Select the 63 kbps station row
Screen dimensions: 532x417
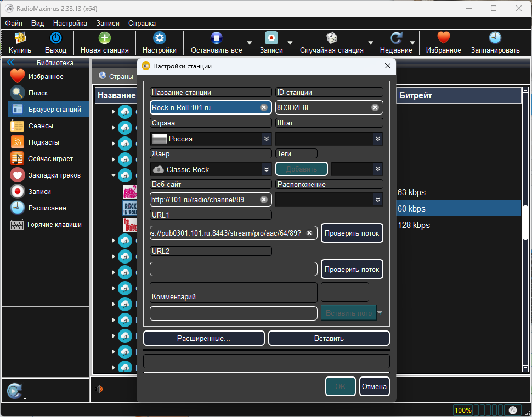click(x=458, y=192)
